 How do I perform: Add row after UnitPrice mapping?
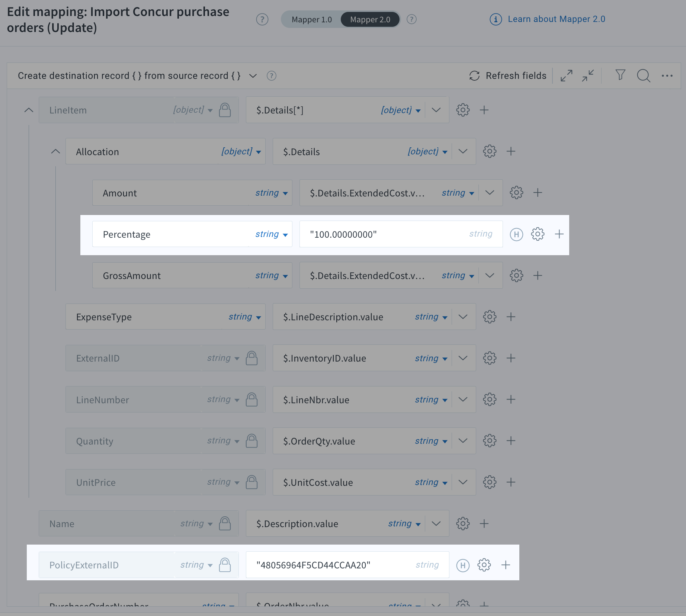pyautogui.click(x=511, y=482)
